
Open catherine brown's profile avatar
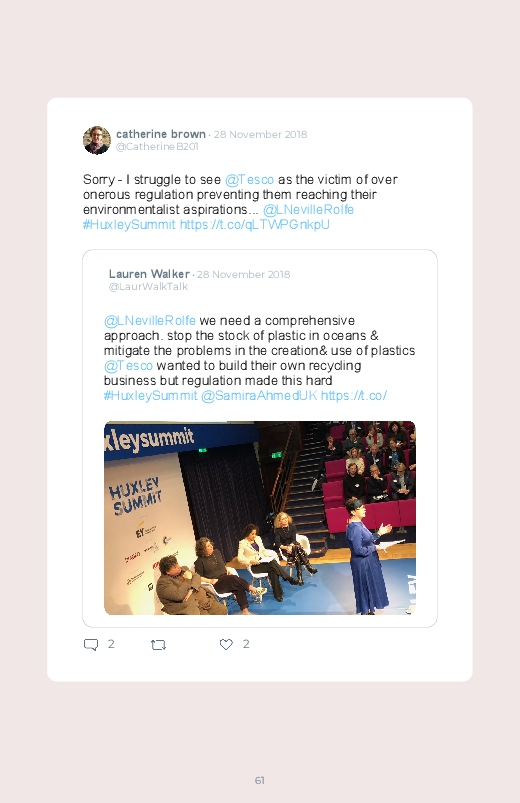[x=97, y=140]
